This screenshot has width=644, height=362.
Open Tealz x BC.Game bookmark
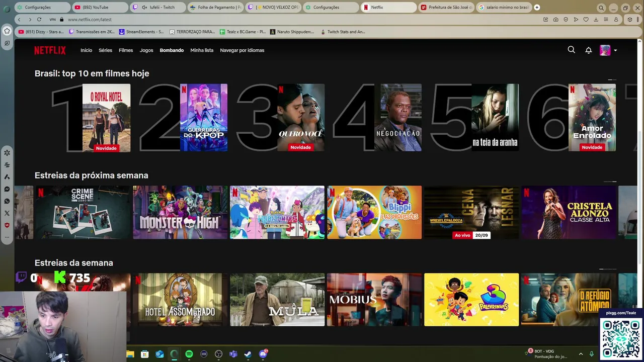243,32
